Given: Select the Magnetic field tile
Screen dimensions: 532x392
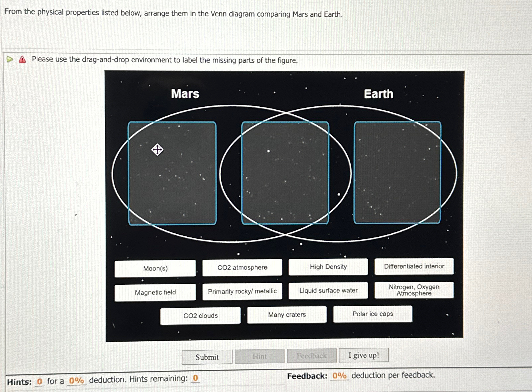Looking at the screenshot, I should pyautogui.click(x=155, y=292).
